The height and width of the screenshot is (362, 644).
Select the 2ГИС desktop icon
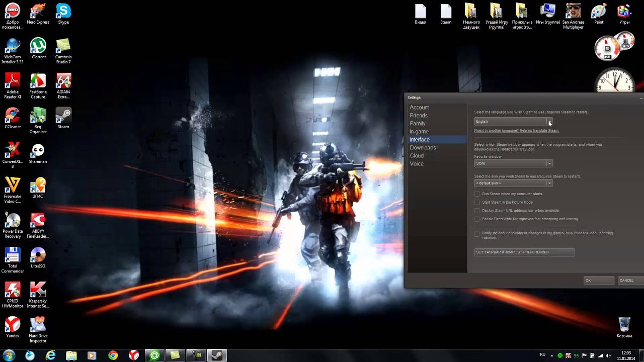(x=38, y=188)
